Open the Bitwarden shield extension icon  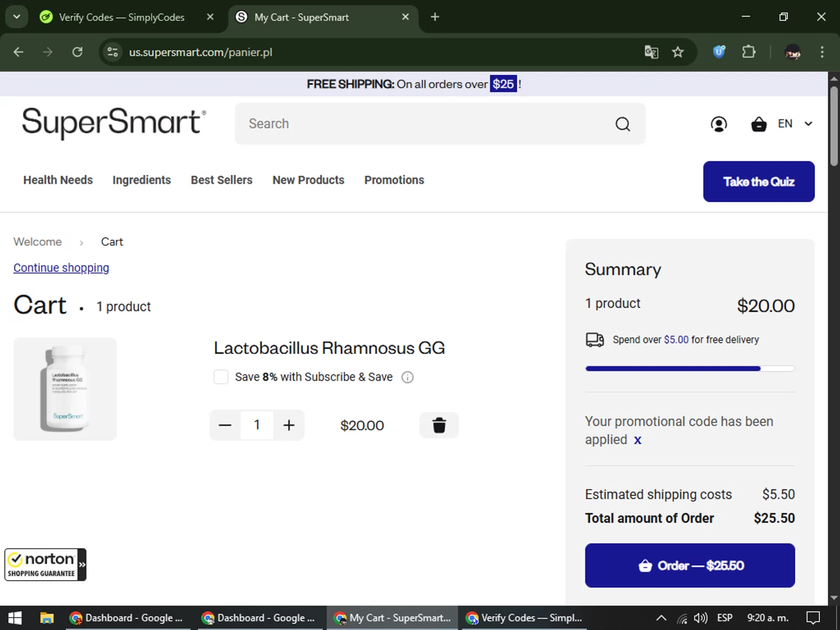click(x=719, y=52)
